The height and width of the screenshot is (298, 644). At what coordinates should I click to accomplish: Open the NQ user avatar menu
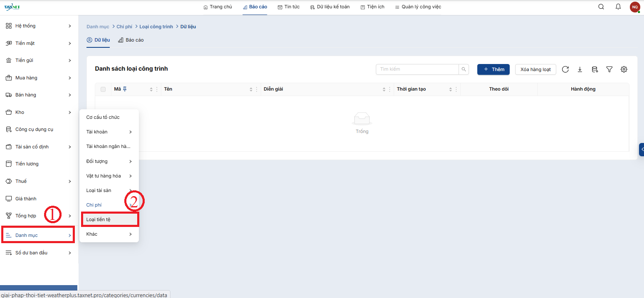[634, 7]
